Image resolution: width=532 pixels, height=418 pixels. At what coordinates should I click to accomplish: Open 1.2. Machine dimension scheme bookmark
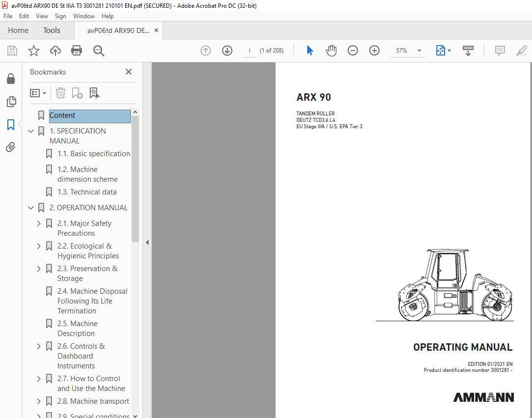click(x=87, y=174)
